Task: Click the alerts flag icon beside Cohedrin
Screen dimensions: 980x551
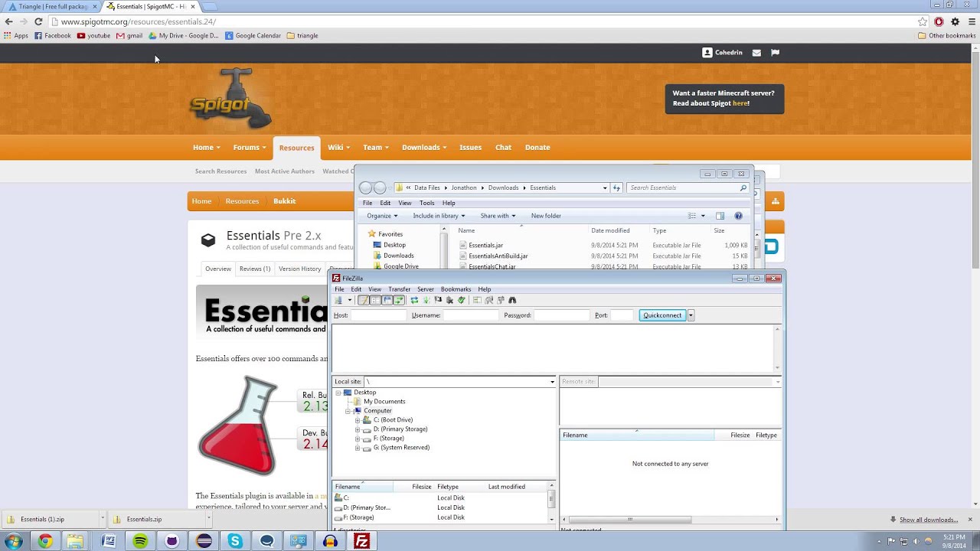Action: 775,53
